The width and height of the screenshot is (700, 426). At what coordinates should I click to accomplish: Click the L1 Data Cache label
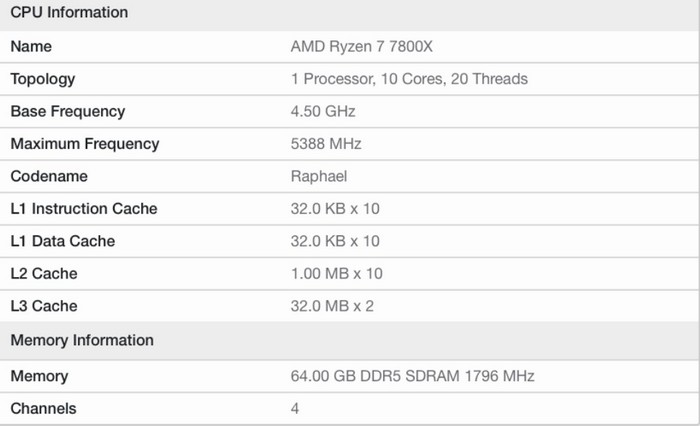pyautogui.click(x=63, y=241)
